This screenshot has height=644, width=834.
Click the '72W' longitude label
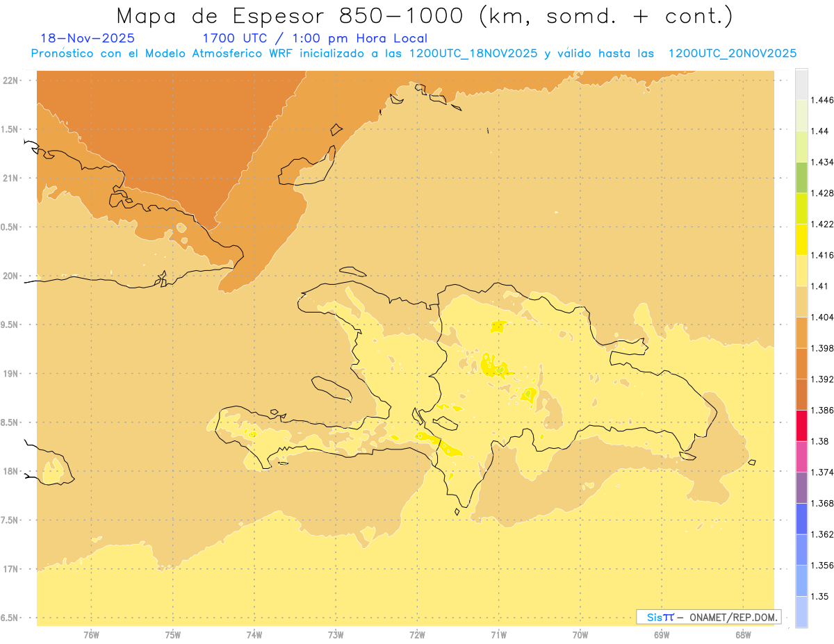417,635
